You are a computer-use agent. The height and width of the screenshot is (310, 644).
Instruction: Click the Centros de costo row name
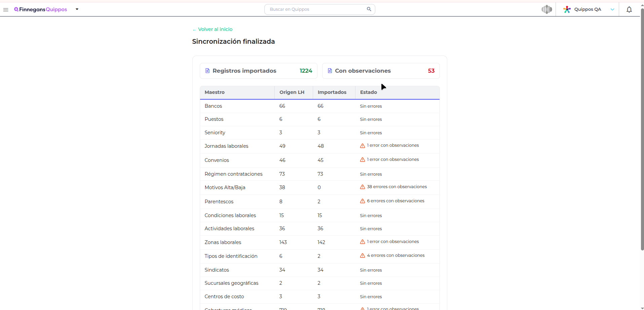coord(224,297)
